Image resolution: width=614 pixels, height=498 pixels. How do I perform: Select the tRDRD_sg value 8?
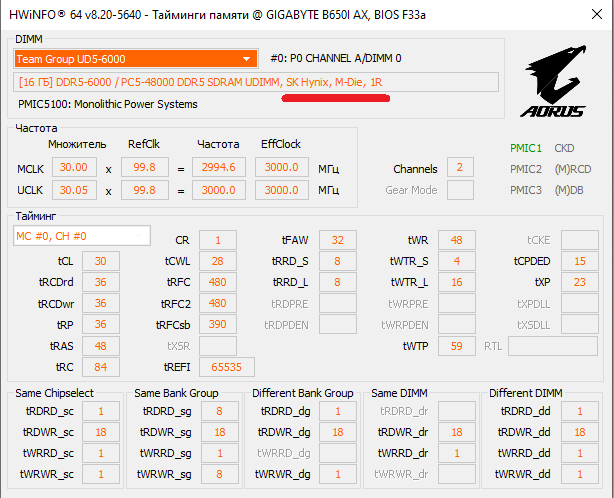220,411
